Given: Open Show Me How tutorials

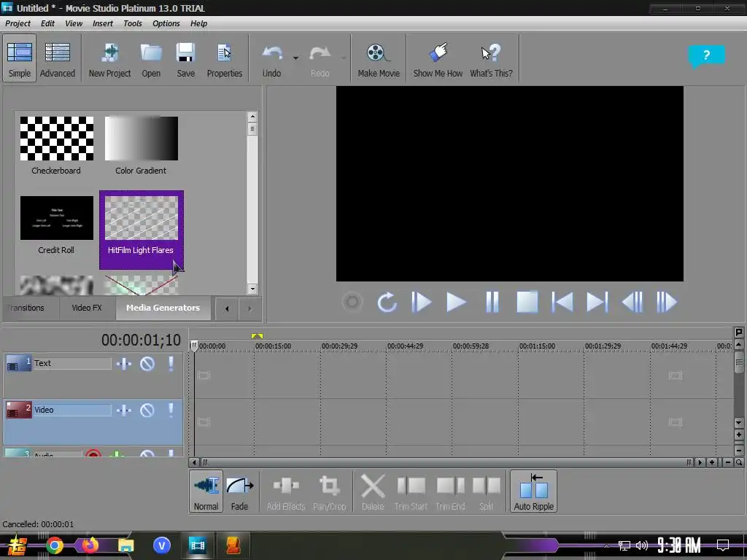Looking at the screenshot, I should tap(438, 58).
